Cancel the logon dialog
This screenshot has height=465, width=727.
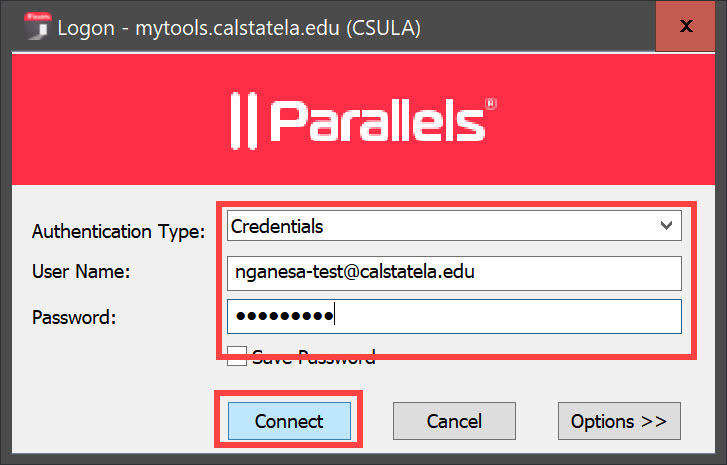[x=453, y=421]
